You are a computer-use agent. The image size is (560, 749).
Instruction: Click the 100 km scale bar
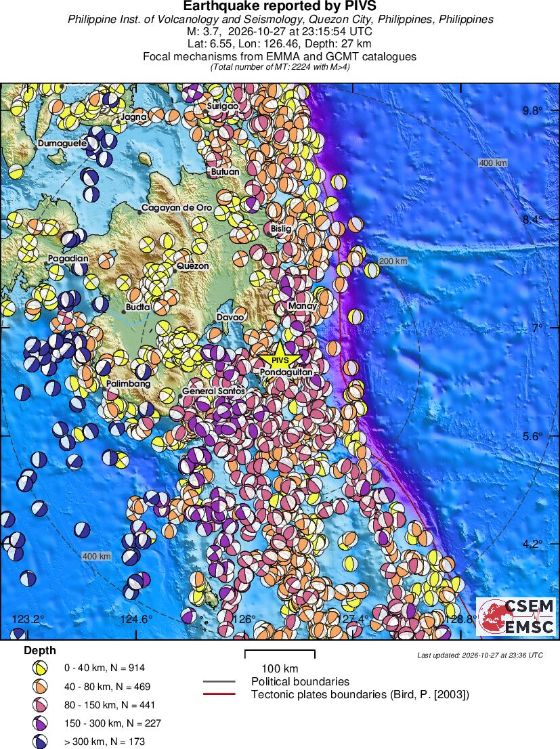[x=280, y=654]
